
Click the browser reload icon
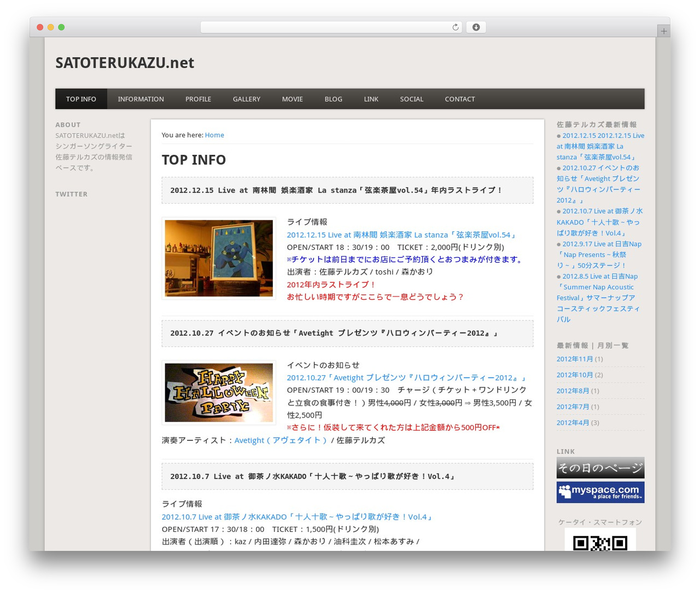pyautogui.click(x=455, y=27)
